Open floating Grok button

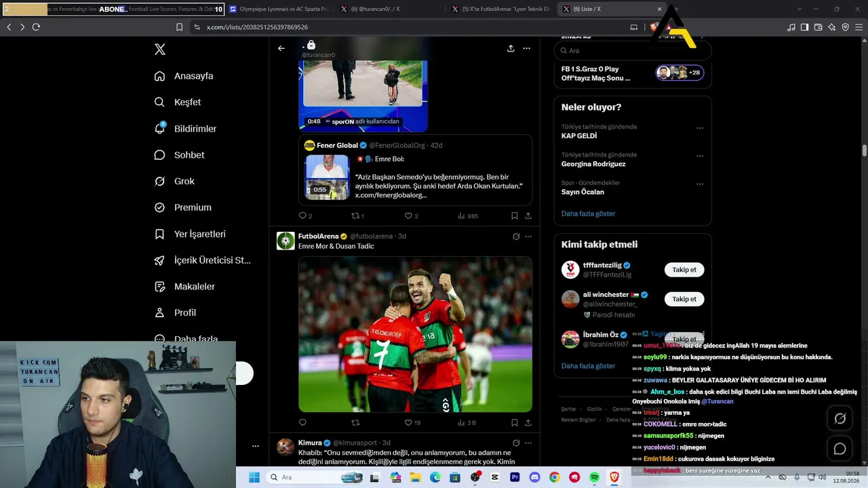pos(840,419)
